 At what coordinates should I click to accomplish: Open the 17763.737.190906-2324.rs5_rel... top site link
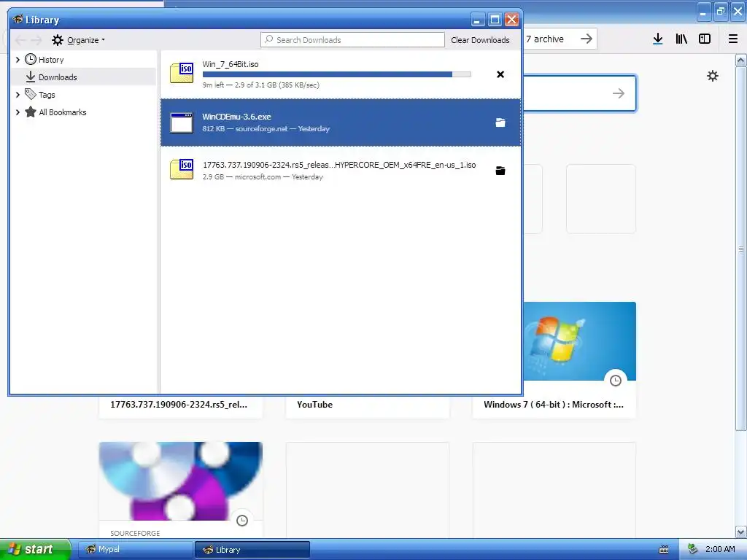point(179,404)
